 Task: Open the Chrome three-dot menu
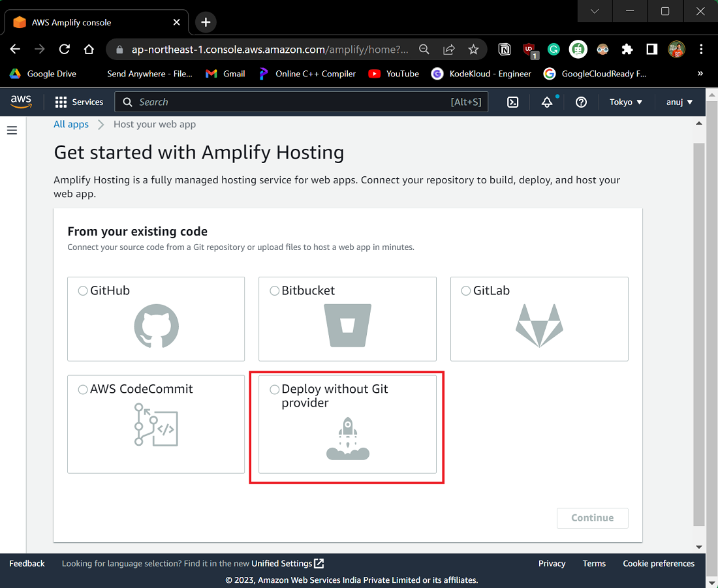coord(701,50)
